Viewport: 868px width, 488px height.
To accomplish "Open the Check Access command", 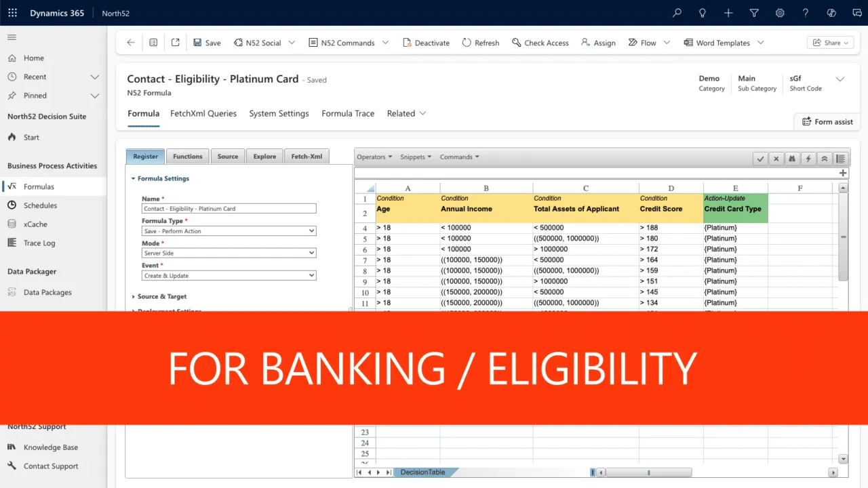I will [x=540, y=43].
